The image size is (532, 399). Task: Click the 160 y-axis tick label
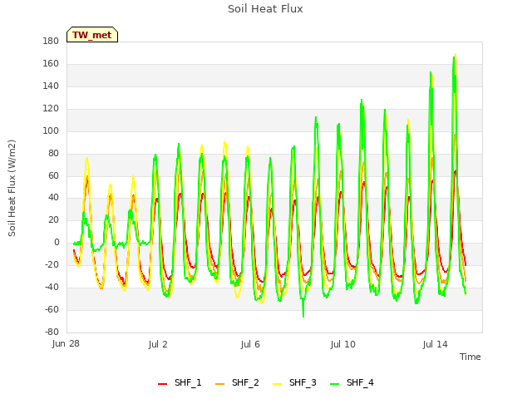pos(51,64)
